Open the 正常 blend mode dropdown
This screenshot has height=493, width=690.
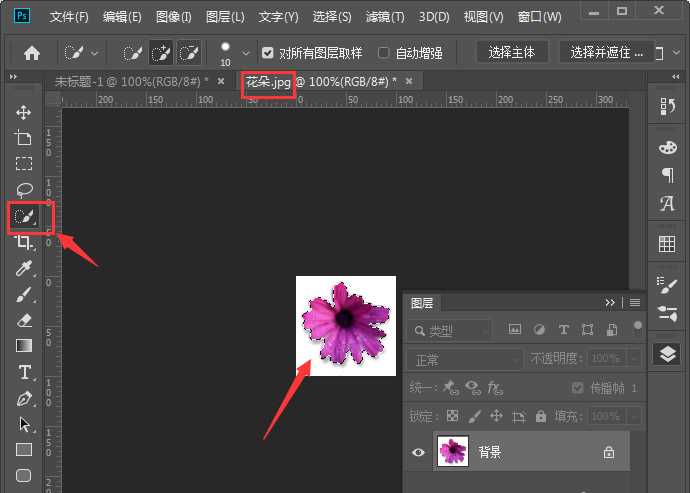pyautogui.click(x=467, y=358)
